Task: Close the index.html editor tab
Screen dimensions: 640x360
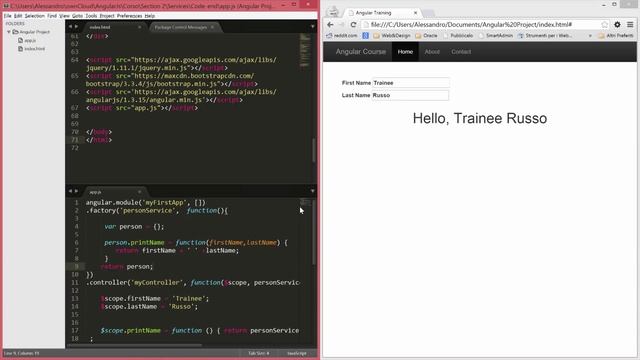Action: pyautogui.click(x=139, y=27)
